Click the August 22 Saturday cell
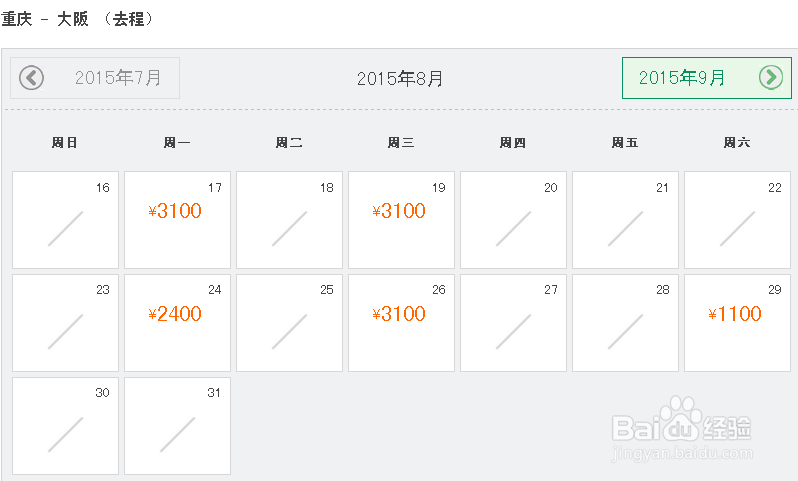798x481 pixels. click(737, 220)
